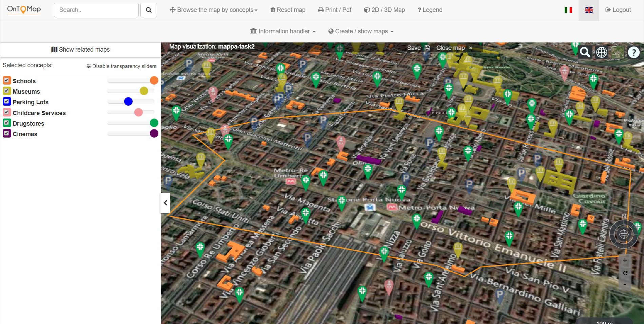Open the globe layer selector icon
Screen dimensions: 644x324
[602, 52]
